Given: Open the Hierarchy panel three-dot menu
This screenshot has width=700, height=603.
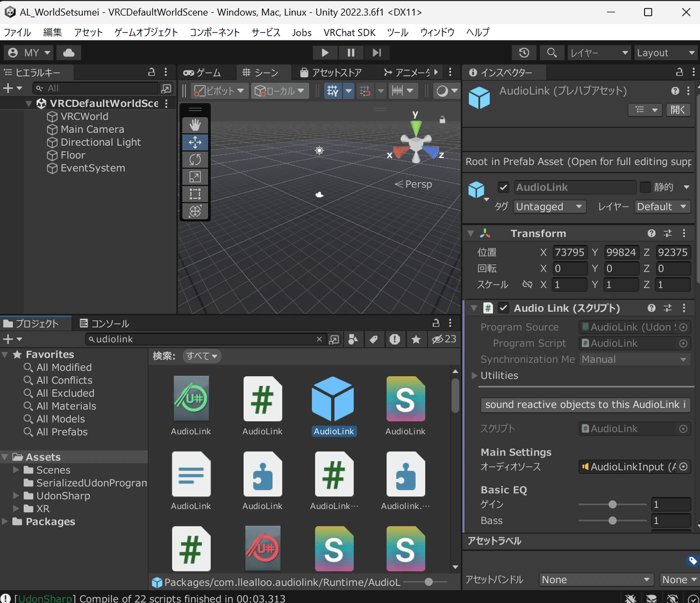Looking at the screenshot, I should pos(166,72).
